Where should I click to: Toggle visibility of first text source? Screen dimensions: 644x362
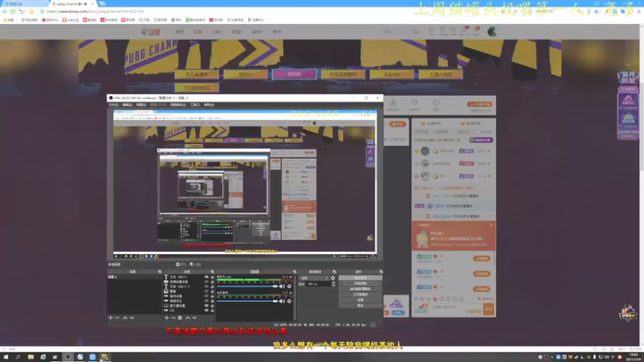[207, 277]
